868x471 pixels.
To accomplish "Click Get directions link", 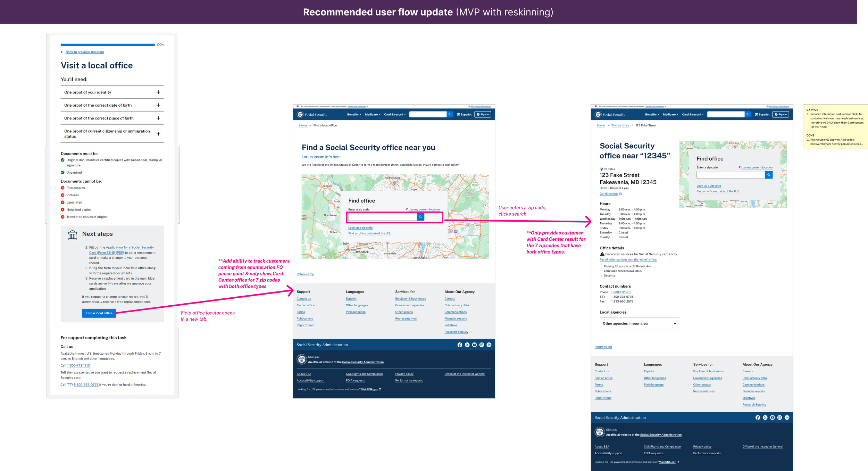I will pos(610,194).
